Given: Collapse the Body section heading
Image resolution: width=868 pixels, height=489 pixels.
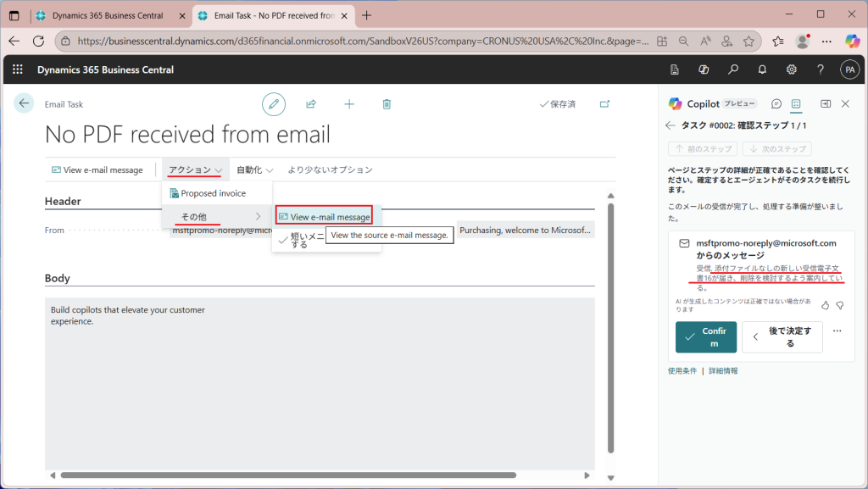Looking at the screenshot, I should [x=57, y=278].
